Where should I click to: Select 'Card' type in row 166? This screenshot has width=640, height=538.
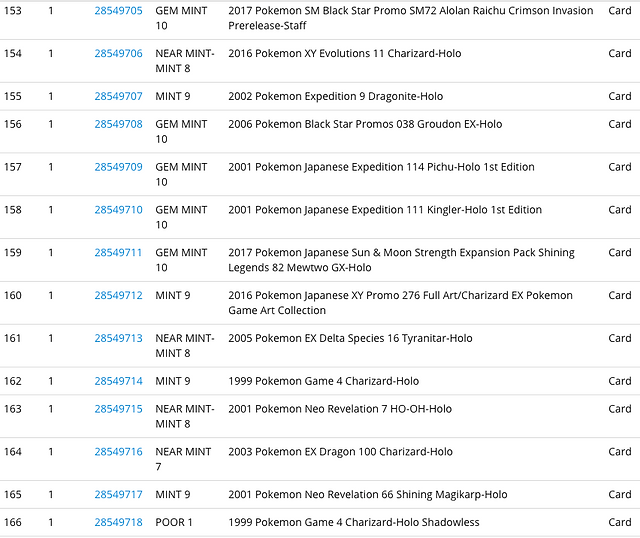click(620, 522)
